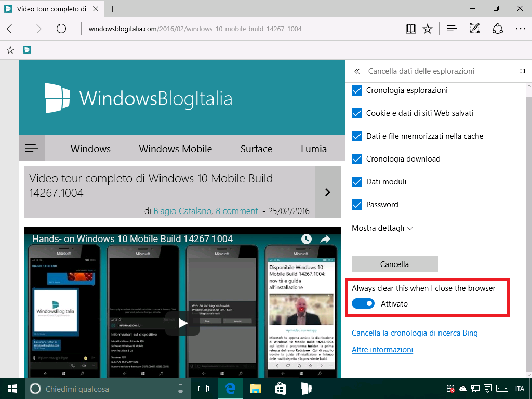This screenshot has width=532, height=399.
Task: Go back to the previous page
Action: [12, 29]
